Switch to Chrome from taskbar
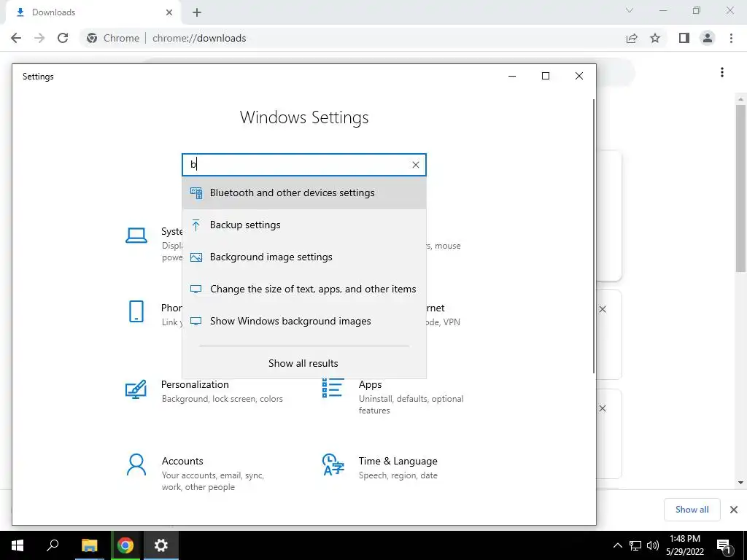Viewport: 747px width, 560px height. (125, 545)
